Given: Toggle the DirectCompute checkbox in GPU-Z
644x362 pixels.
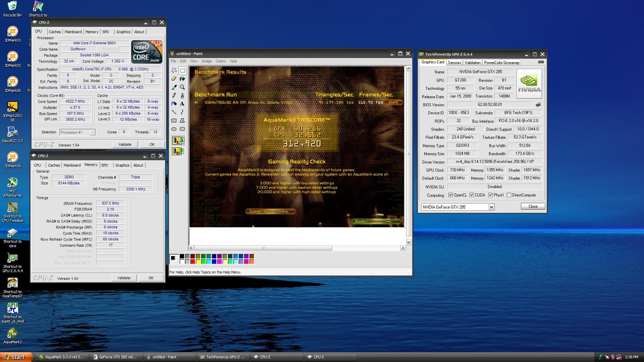Looking at the screenshot, I should (509, 195).
